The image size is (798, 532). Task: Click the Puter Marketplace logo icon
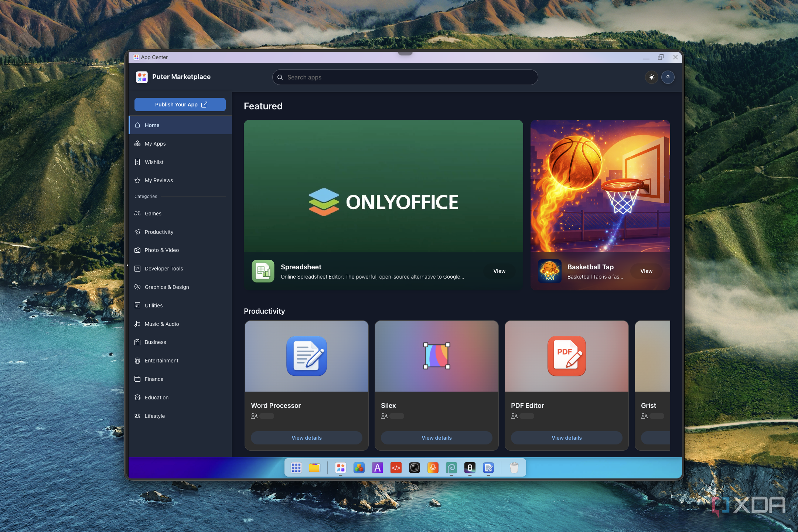coord(142,77)
